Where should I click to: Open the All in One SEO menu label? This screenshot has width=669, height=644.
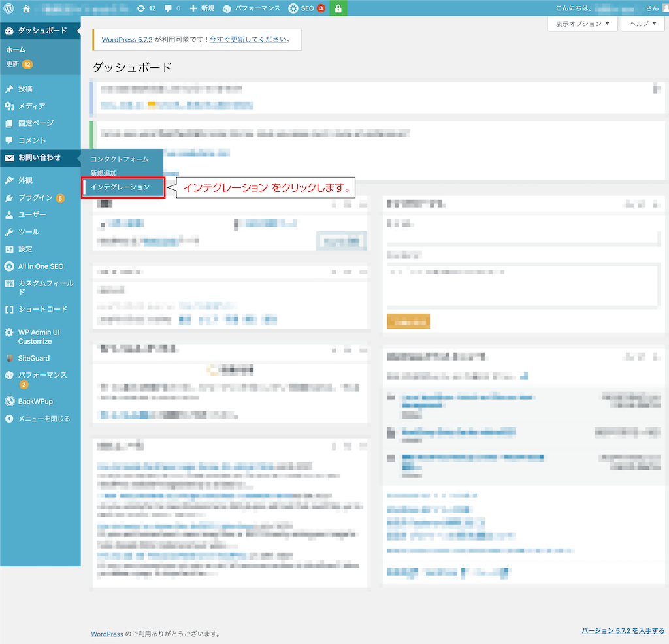pos(41,266)
